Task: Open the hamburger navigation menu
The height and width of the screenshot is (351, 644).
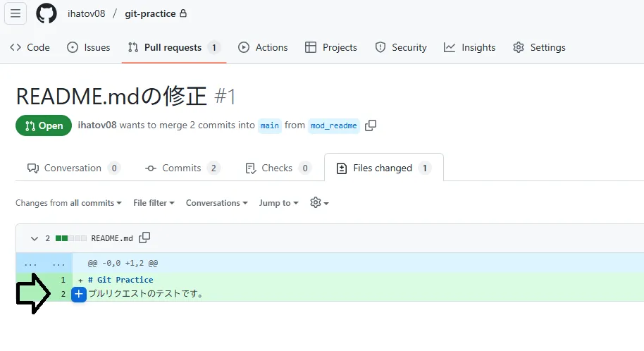Action: (16, 13)
